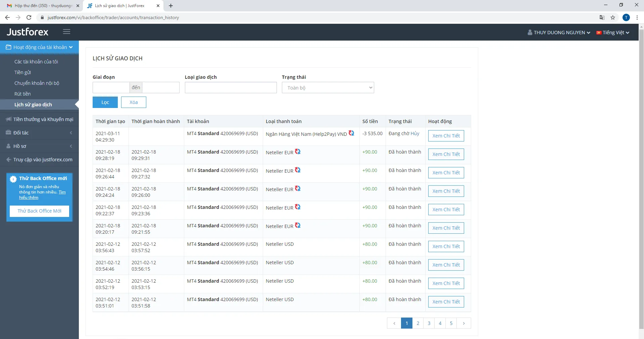Click the Xóa clear button
644x339 pixels.
coord(134,102)
